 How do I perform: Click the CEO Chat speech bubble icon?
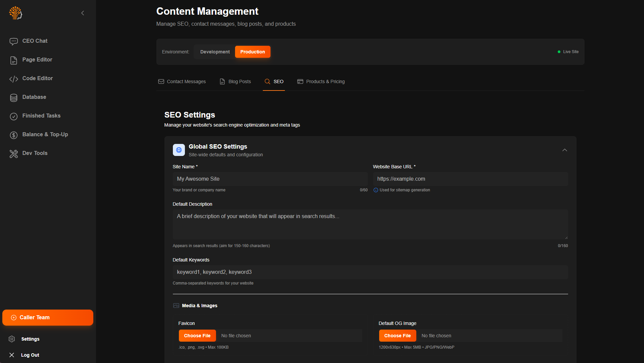point(13,41)
